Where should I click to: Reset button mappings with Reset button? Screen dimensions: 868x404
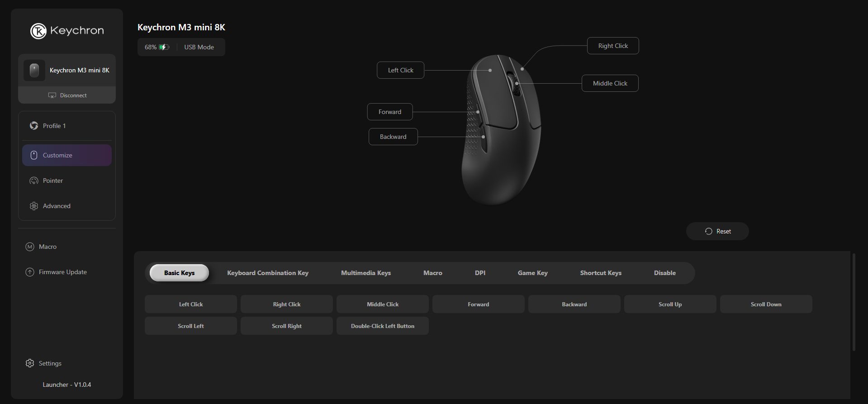717,231
